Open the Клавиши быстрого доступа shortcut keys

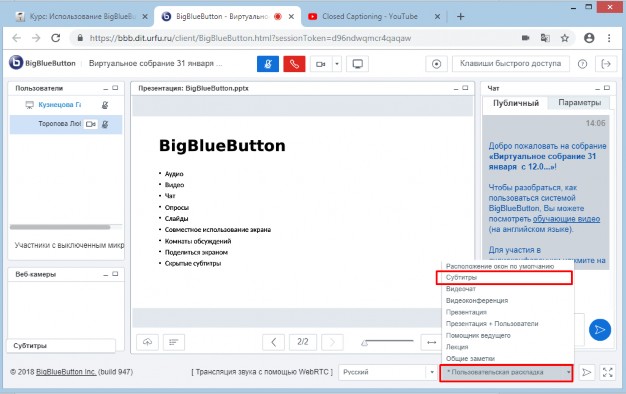(x=510, y=63)
